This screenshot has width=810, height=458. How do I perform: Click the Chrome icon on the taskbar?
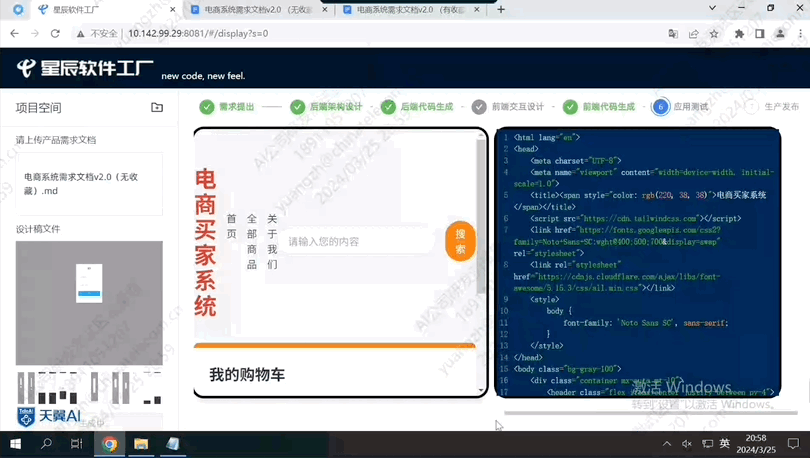pos(109,444)
